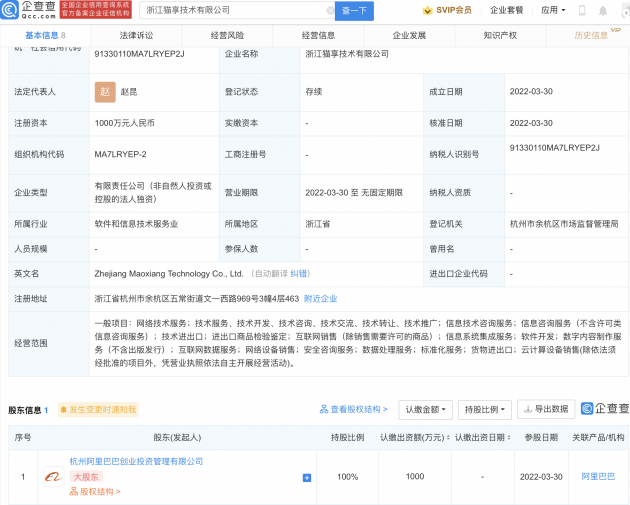
Task: Click 发生变更时通知我 notification button
Action: [98, 409]
